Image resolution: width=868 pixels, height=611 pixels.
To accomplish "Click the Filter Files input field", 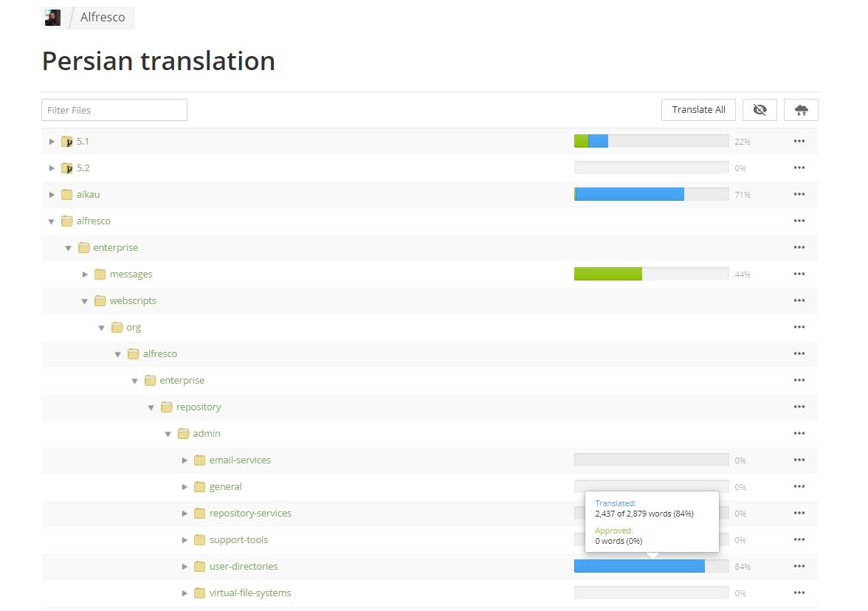I will [x=114, y=110].
